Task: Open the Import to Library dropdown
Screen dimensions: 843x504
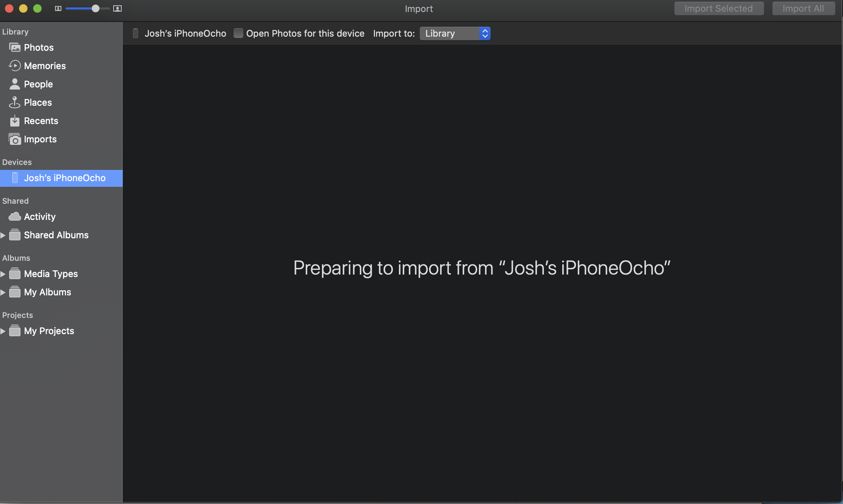Action: click(x=455, y=33)
